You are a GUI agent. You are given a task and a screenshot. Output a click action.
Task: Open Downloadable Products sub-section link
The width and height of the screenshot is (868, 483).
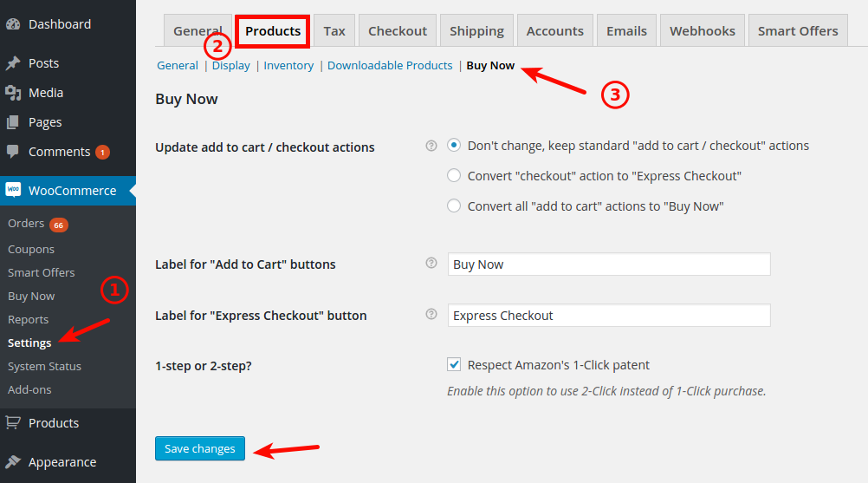click(x=390, y=65)
